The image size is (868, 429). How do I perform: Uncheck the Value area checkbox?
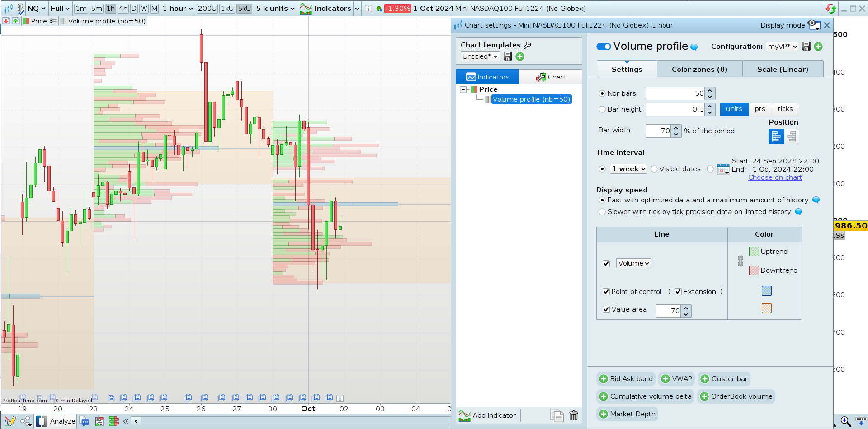pyautogui.click(x=606, y=309)
